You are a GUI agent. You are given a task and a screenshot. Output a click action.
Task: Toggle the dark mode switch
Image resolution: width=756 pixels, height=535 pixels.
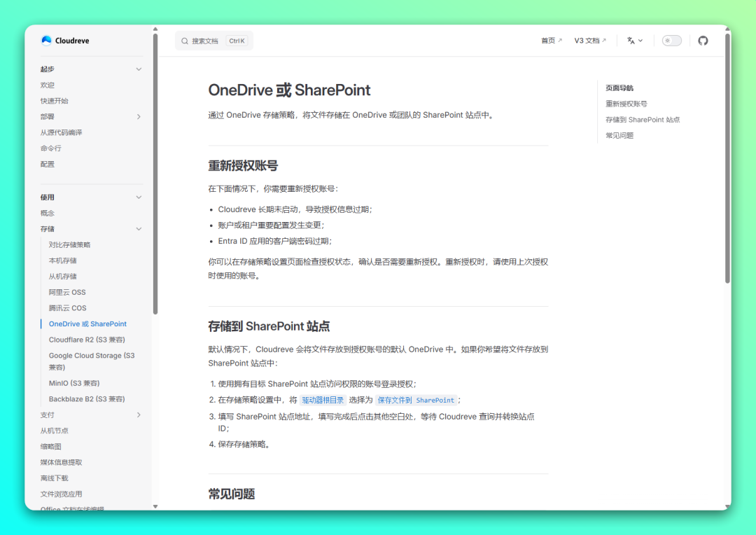671,41
